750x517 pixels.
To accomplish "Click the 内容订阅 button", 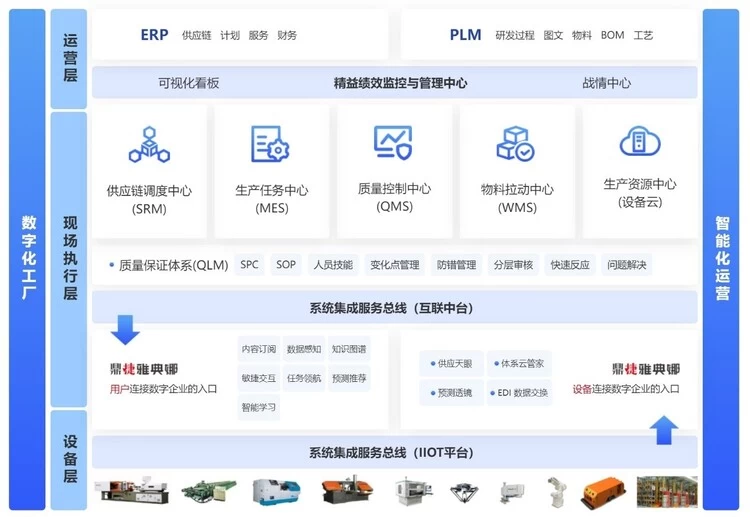I will tap(258, 349).
